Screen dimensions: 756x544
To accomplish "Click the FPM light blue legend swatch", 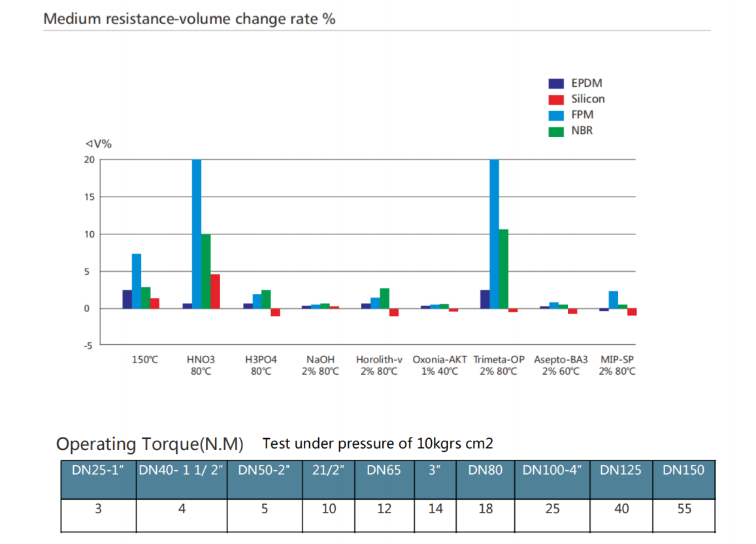I will pyautogui.click(x=555, y=116).
